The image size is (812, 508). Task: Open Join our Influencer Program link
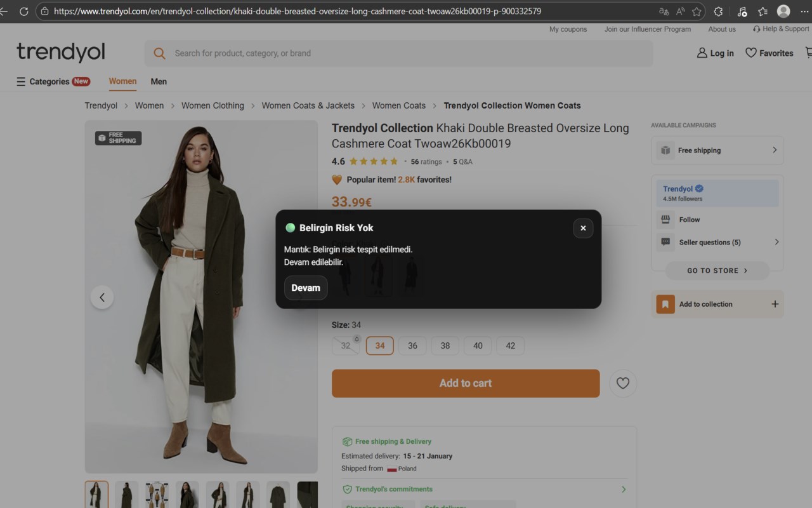click(648, 29)
